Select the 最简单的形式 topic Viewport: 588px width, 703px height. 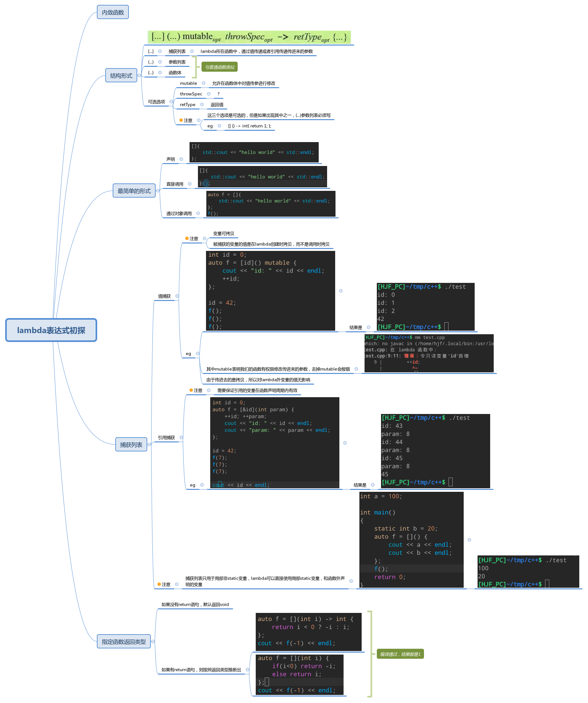134,191
